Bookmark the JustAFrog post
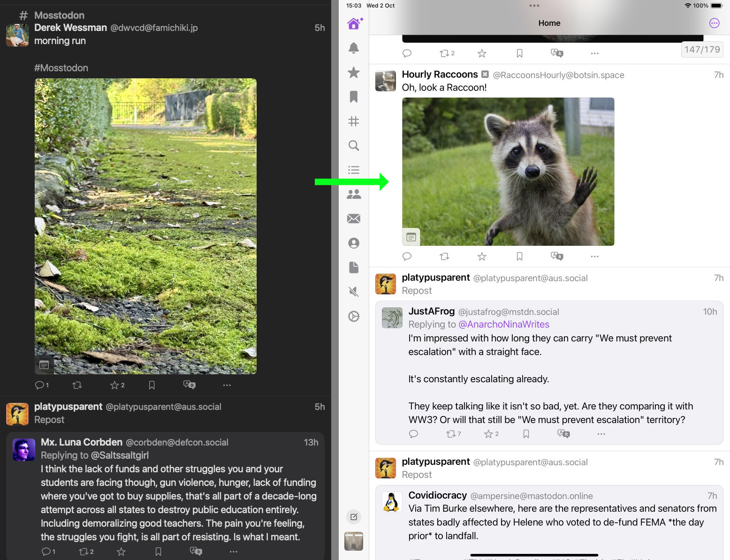Viewport: 730px width, 560px height. coord(526,434)
